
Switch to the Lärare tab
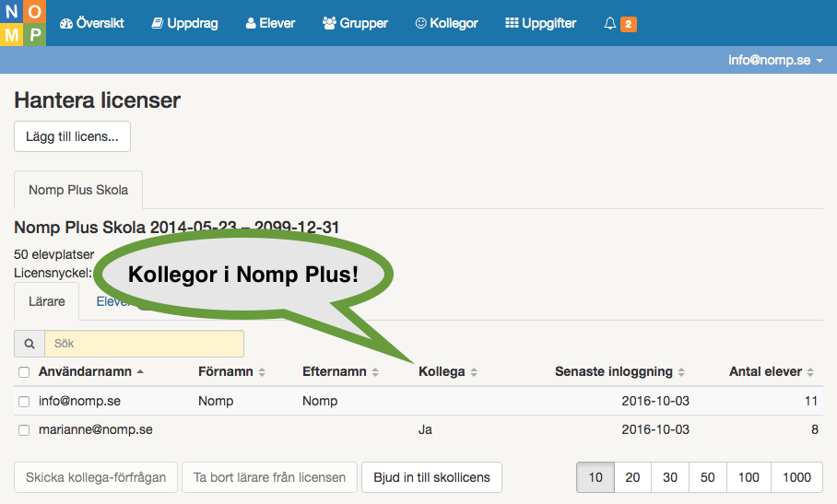pos(47,301)
